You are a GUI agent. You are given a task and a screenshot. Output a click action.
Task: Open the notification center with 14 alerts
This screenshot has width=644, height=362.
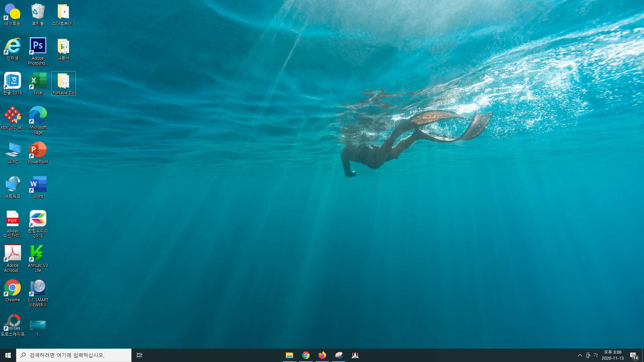pos(634,356)
